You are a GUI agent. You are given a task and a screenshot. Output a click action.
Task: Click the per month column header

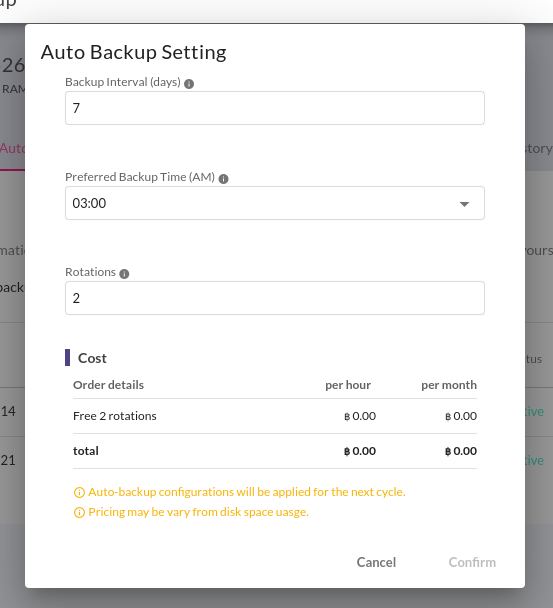click(449, 385)
